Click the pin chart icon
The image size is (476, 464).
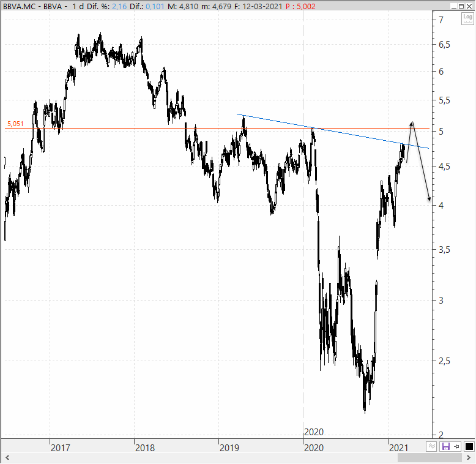pos(456,446)
